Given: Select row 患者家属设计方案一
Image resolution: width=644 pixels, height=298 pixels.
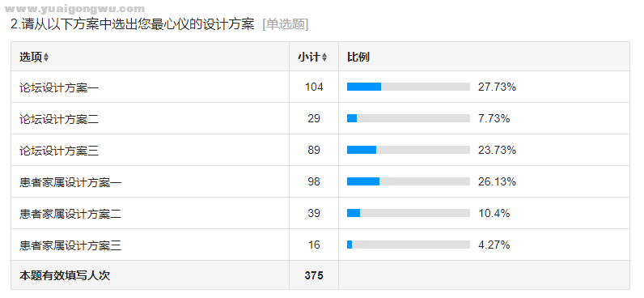Looking at the screenshot, I should (x=320, y=181).
